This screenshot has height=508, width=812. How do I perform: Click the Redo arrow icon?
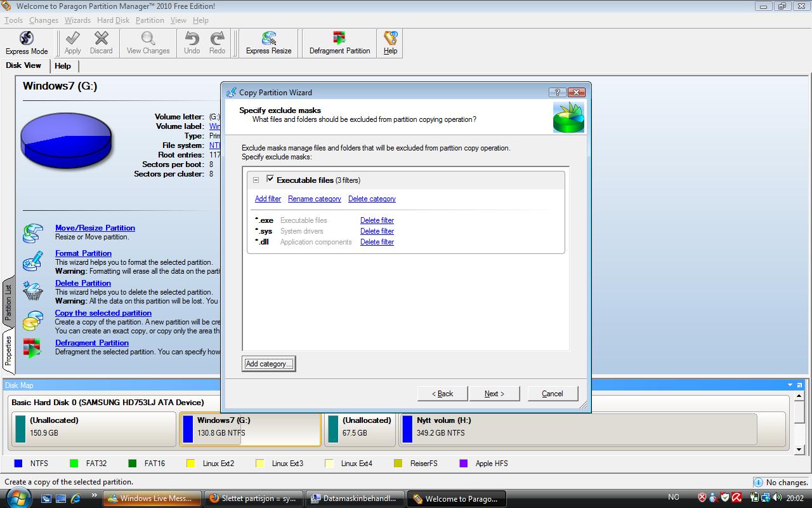pos(218,38)
